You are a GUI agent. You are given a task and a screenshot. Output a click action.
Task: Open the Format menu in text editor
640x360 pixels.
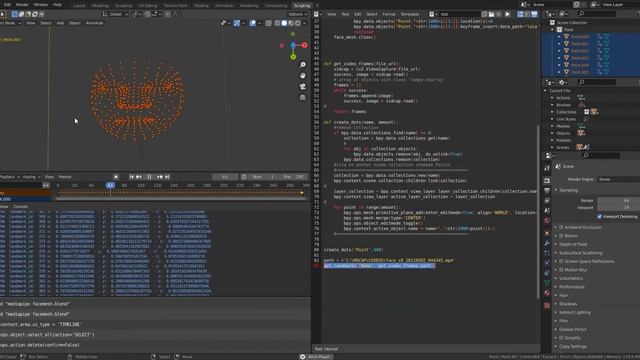[x=389, y=14]
